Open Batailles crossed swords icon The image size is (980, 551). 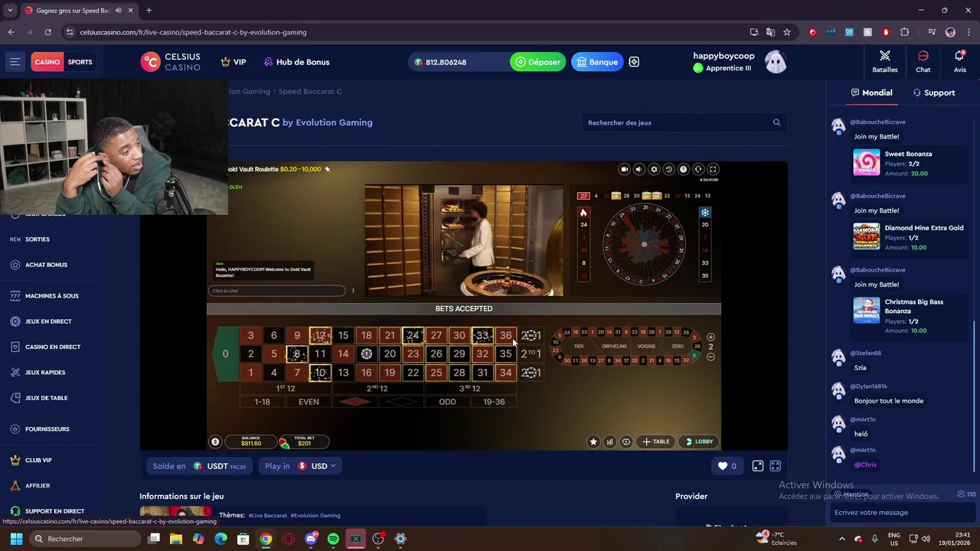(885, 61)
